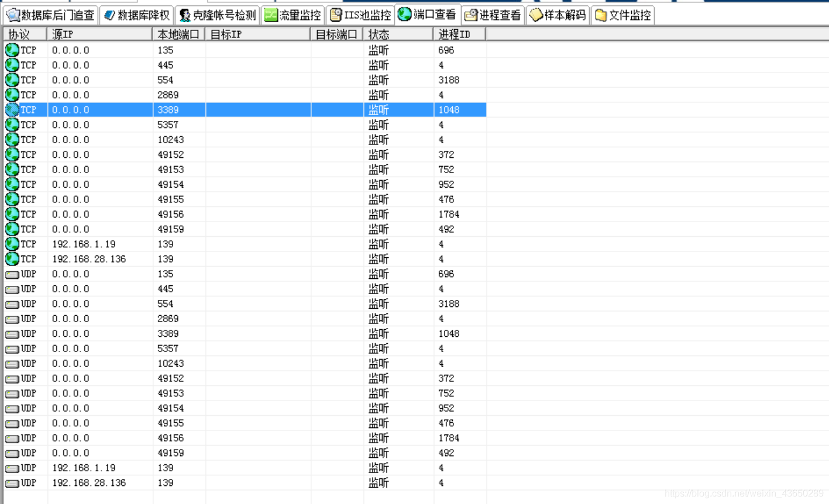
Task: Open the IIS池监控 tab
Action: 360,15
